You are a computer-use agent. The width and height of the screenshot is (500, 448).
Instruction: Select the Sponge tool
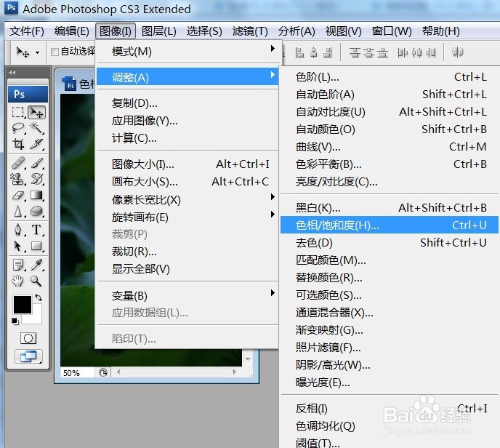36,211
